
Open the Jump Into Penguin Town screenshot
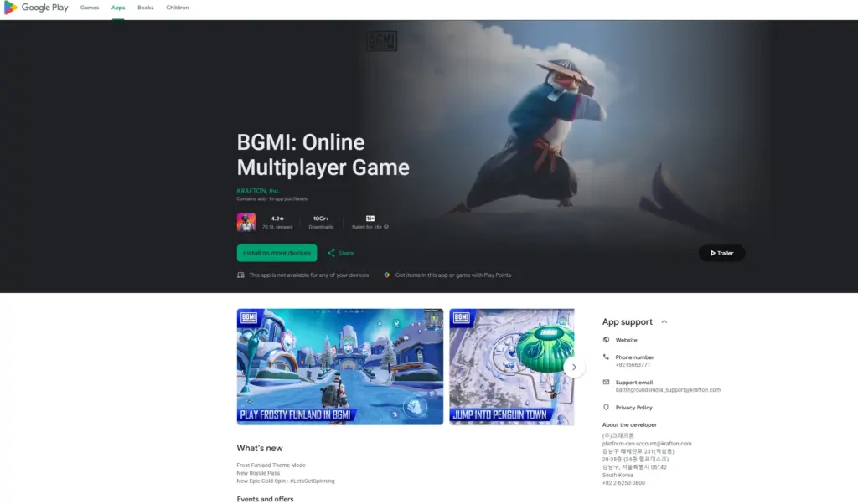click(x=512, y=367)
